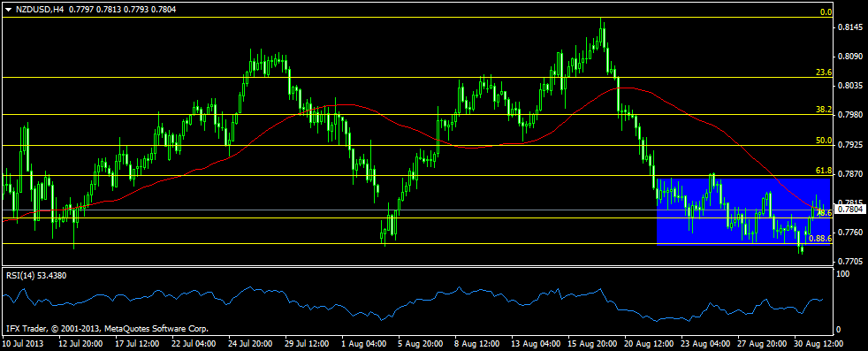868x351 pixels.
Task: Click the '17 Jul 12:00' time label
Action: 137,343
